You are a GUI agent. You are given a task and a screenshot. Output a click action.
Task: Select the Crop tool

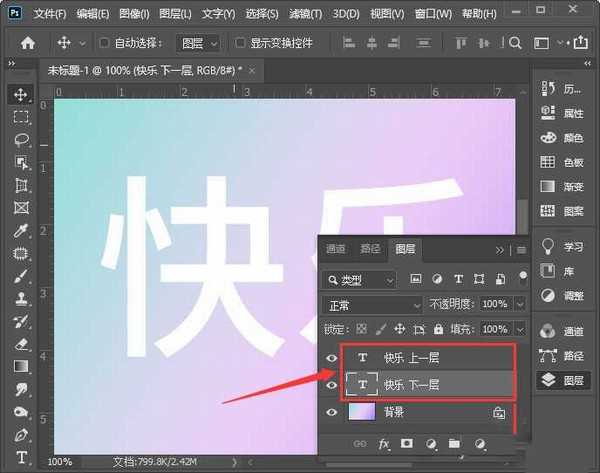(21, 185)
